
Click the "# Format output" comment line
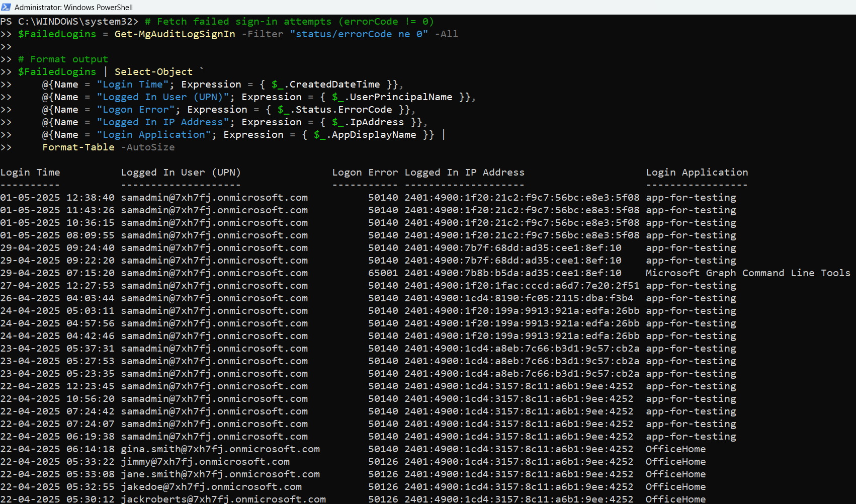[63, 59]
